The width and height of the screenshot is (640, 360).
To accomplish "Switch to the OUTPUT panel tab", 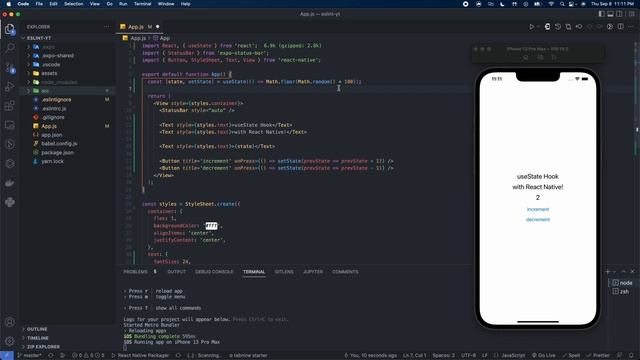I will tap(176, 271).
